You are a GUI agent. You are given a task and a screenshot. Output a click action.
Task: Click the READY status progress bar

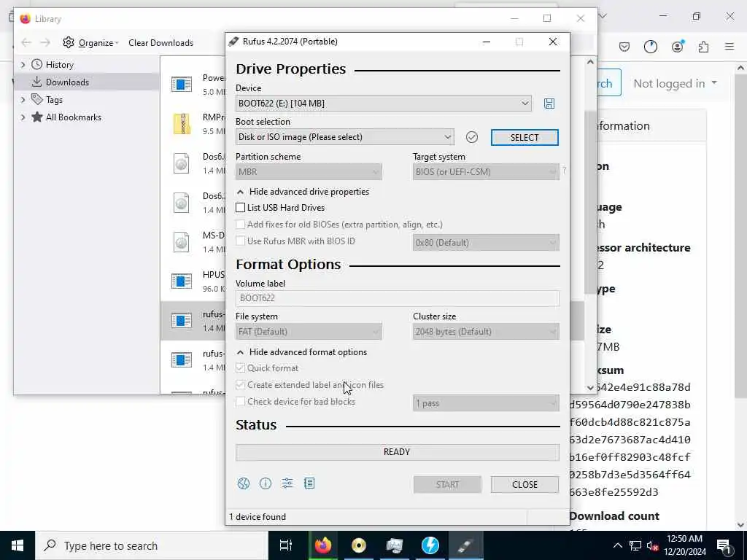pos(398,452)
